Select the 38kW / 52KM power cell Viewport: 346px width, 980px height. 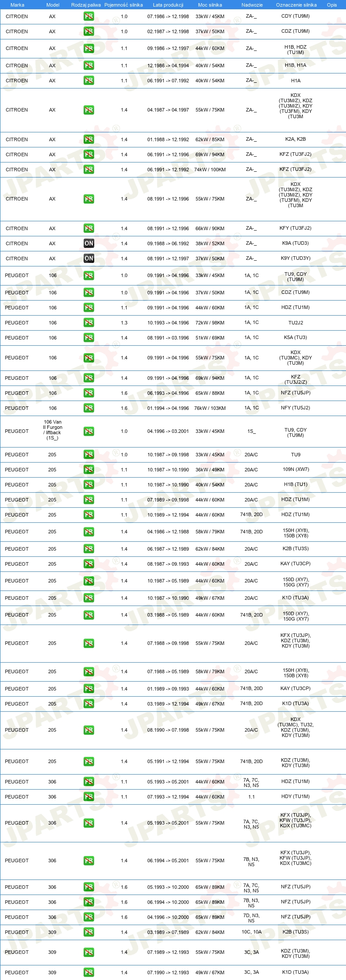tap(210, 243)
